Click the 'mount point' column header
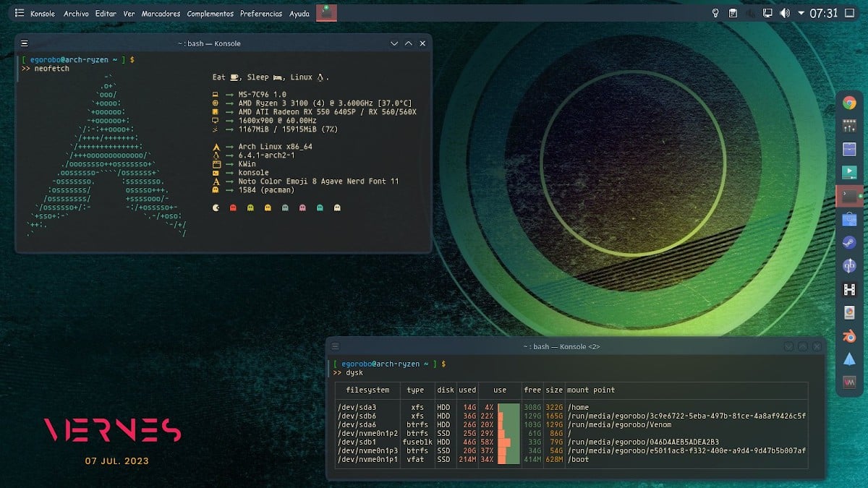868x488 pixels. [591, 390]
